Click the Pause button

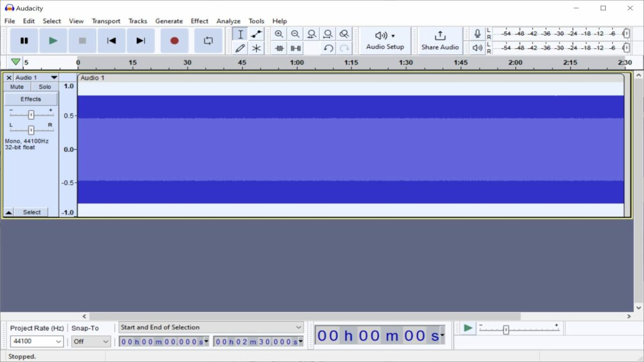pos(24,41)
